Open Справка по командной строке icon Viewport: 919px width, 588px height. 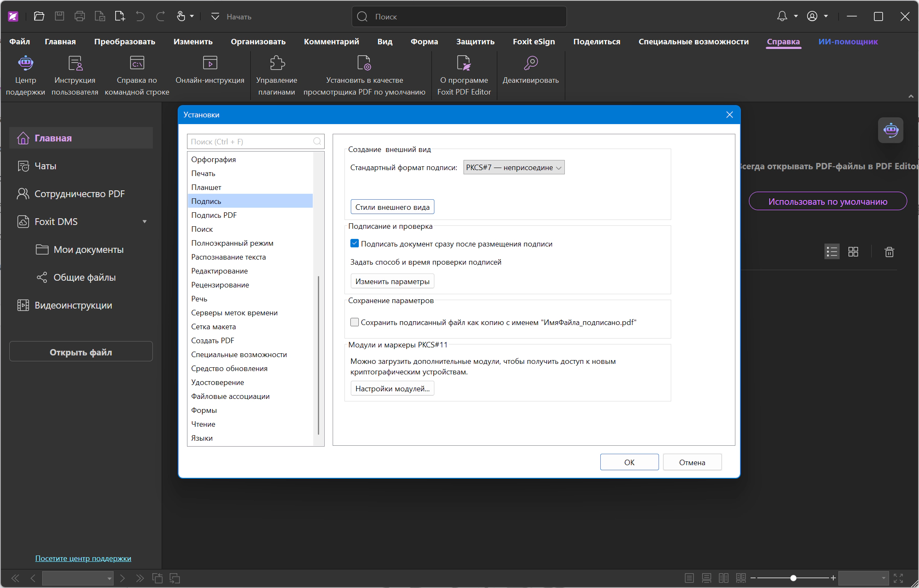(x=137, y=63)
